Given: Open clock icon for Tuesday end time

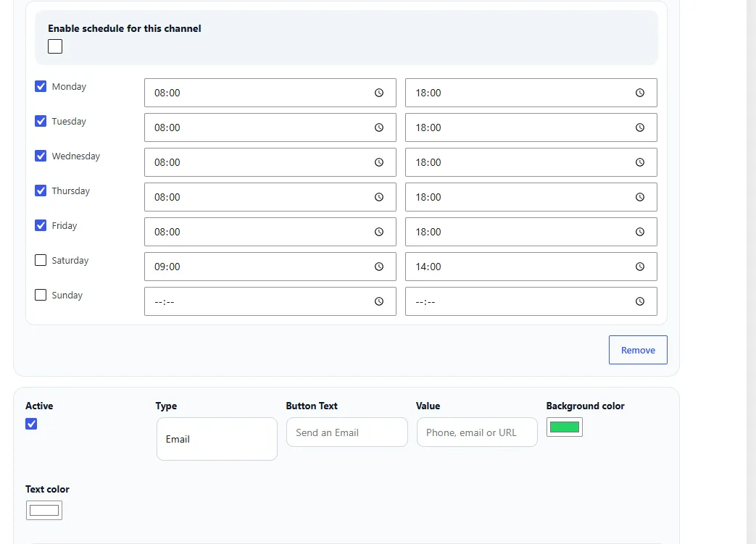Looking at the screenshot, I should (640, 127).
